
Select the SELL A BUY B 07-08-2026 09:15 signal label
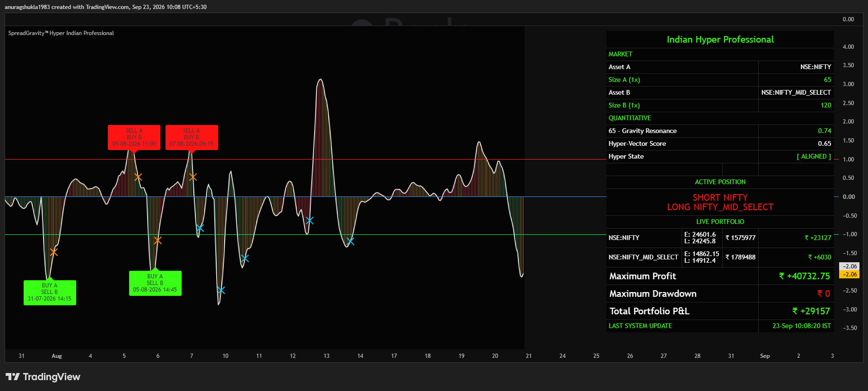point(192,137)
